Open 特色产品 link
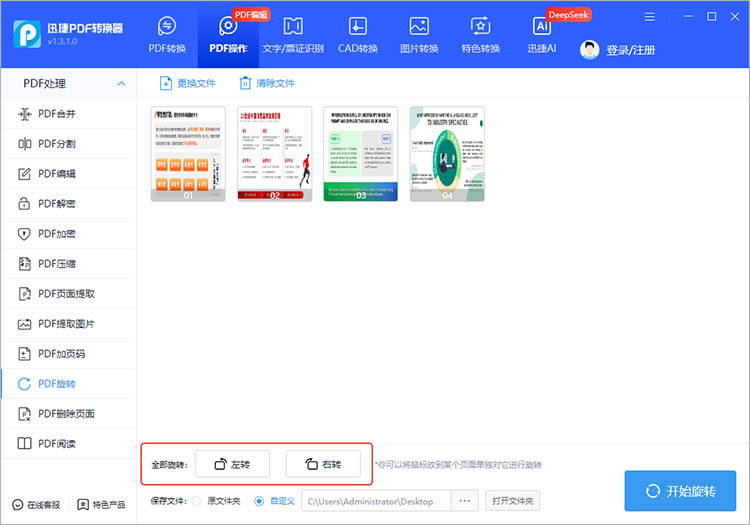The height and width of the screenshot is (525, 750). coord(101,505)
